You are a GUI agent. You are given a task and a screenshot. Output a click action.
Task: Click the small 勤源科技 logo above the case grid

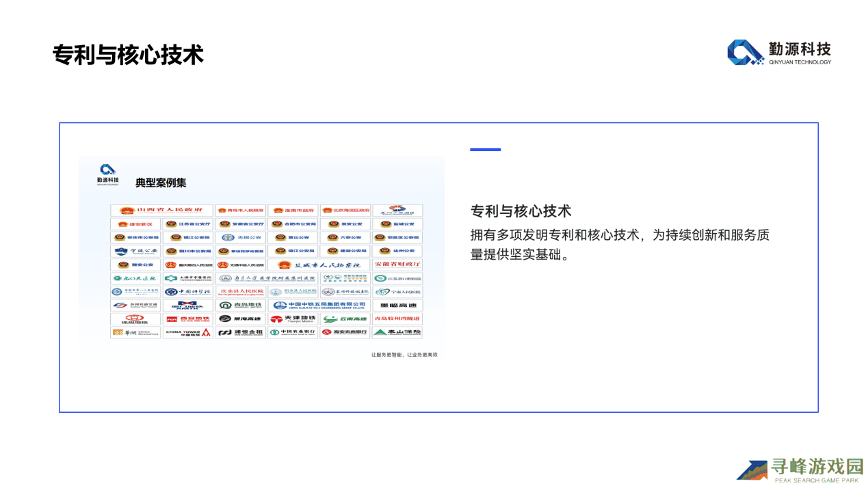click(107, 174)
